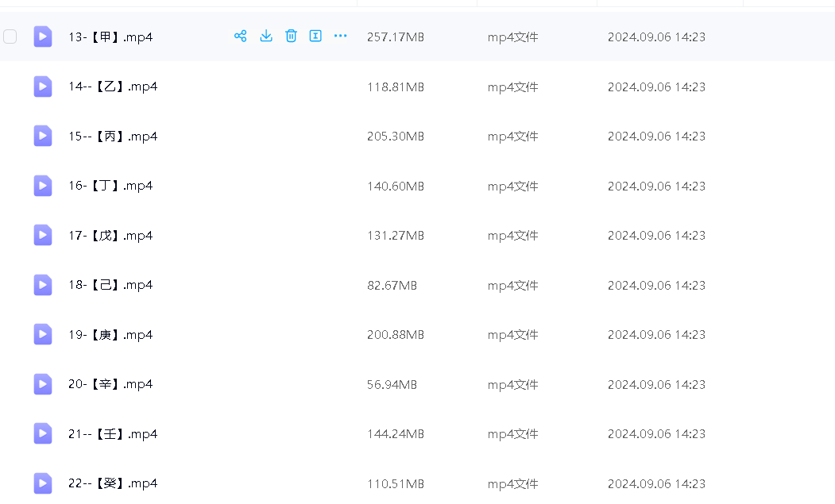Screen dimensions: 835x504
Task: Click the rename icon for 13-【甲】.mp4
Action: 315,36
